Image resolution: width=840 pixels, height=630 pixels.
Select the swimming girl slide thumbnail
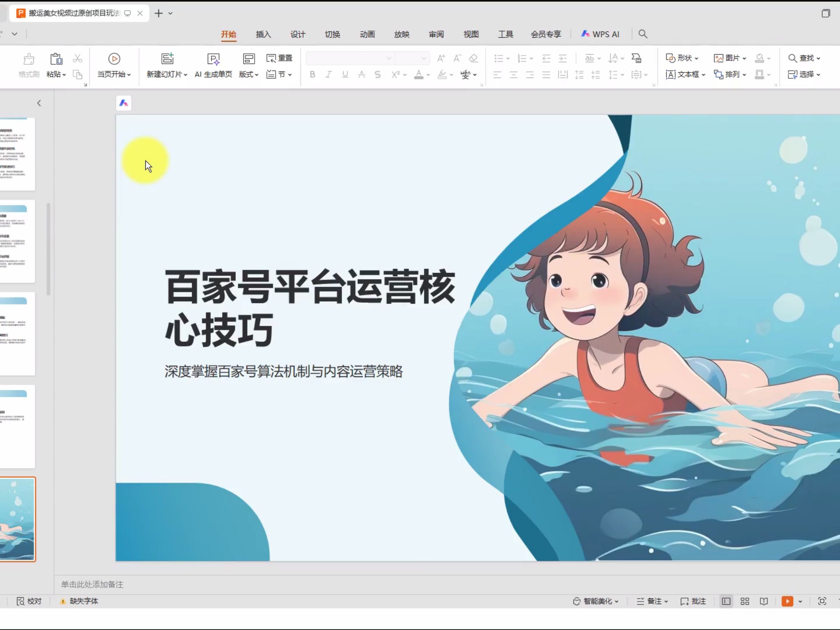tap(17, 519)
